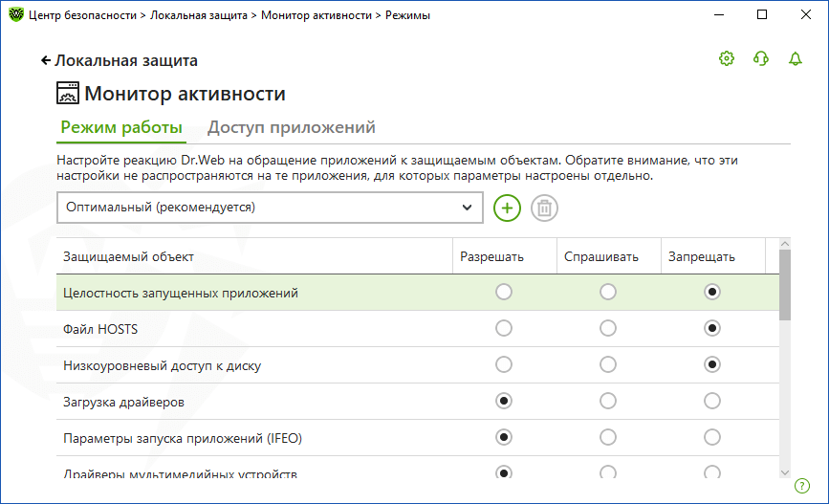Set Загрузка драйверов to Запрещать
This screenshot has width=829, height=504.
pyautogui.click(x=711, y=401)
